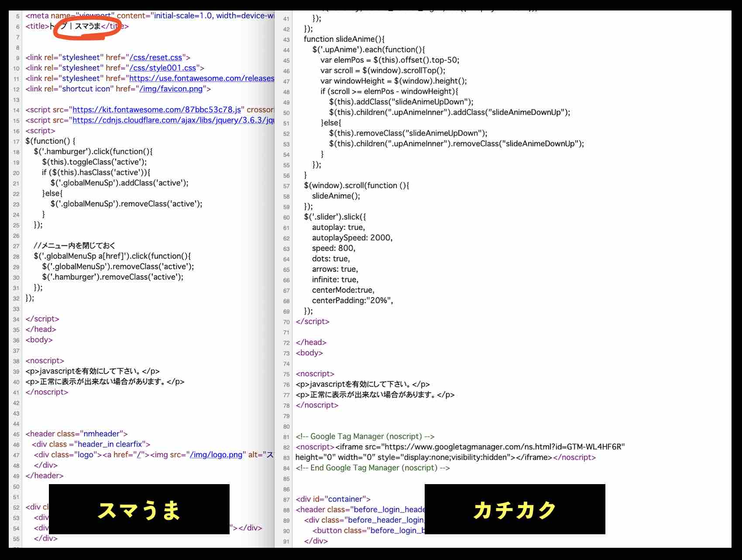Open the /css/reset.css stylesheet link
Viewport: 742px width, 560px height.
[156, 58]
